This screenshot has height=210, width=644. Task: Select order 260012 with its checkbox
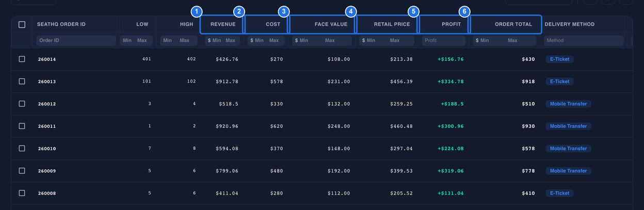click(22, 104)
